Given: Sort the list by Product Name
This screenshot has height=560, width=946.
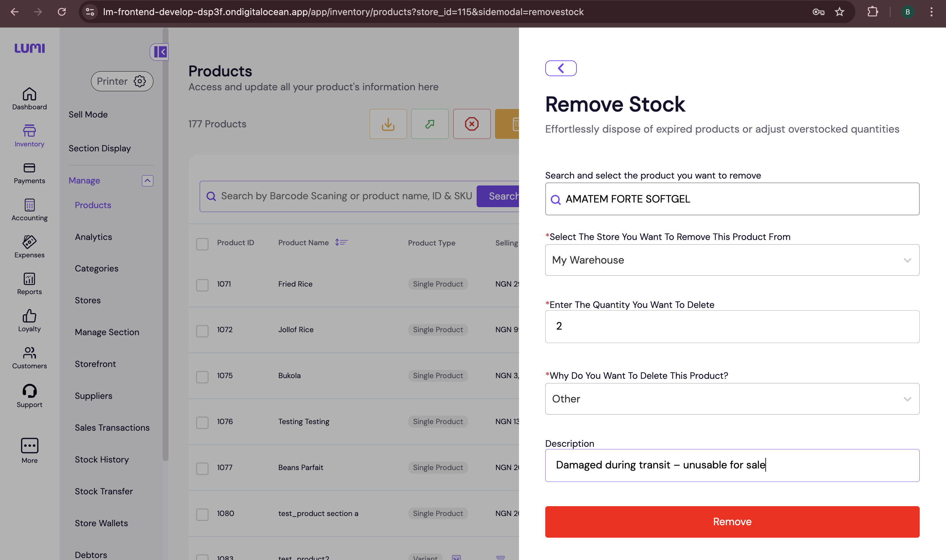Looking at the screenshot, I should [x=341, y=242].
